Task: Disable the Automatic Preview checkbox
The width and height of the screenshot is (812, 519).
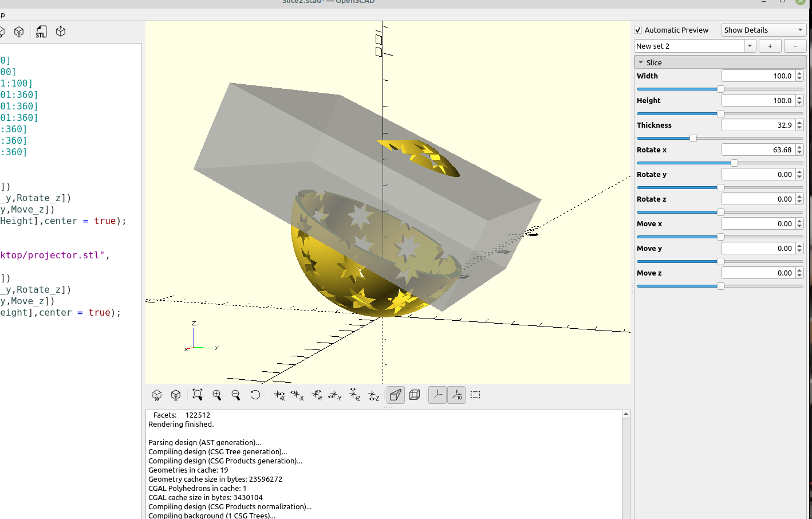Action: coord(638,30)
